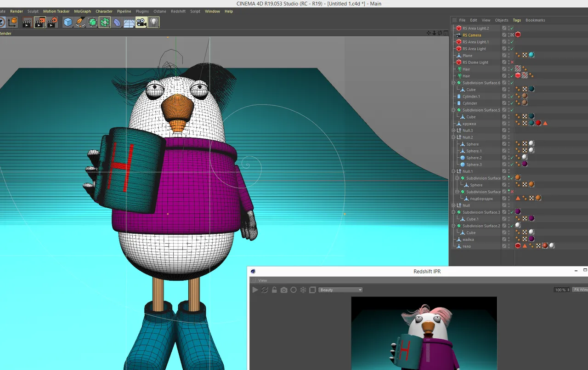Collapse the Null.2 tree node

tap(453, 137)
